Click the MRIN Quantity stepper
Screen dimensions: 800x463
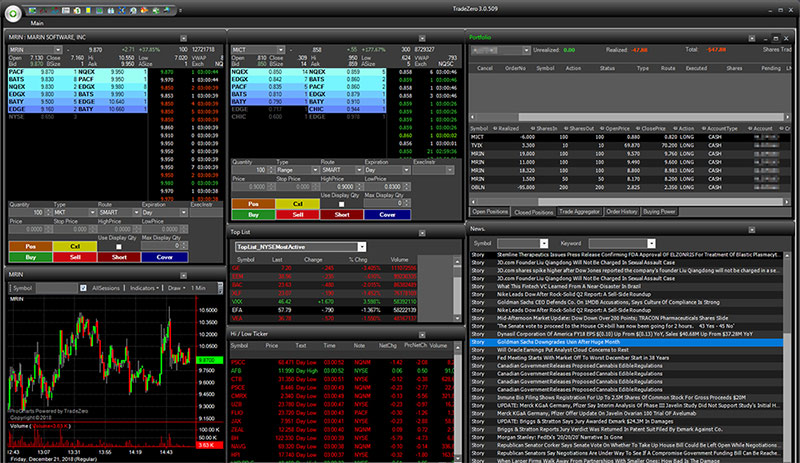click(48, 212)
